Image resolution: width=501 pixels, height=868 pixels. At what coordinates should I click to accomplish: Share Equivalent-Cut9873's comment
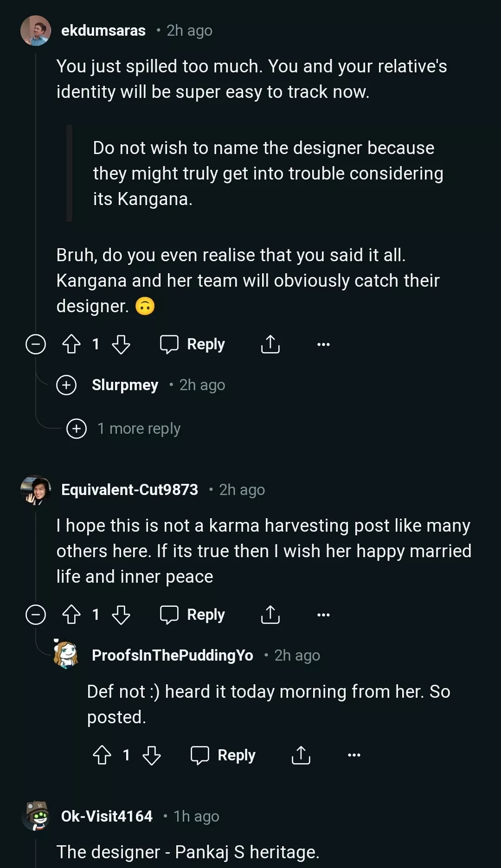coord(270,615)
